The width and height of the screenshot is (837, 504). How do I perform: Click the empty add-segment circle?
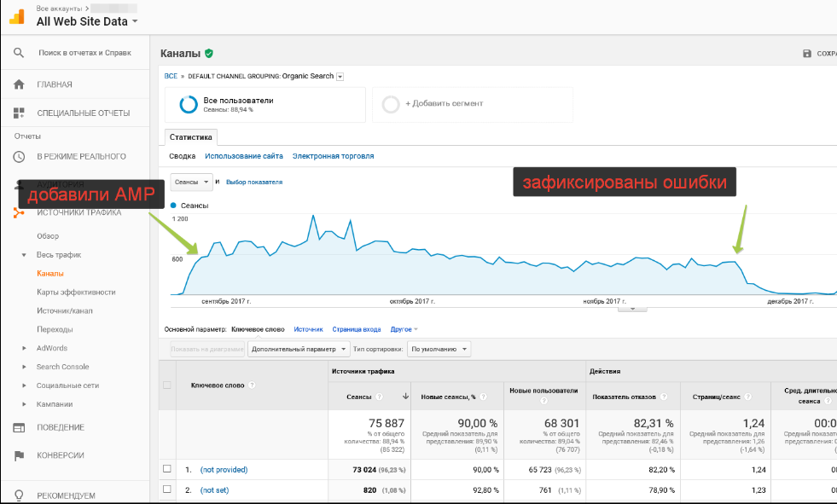391,105
